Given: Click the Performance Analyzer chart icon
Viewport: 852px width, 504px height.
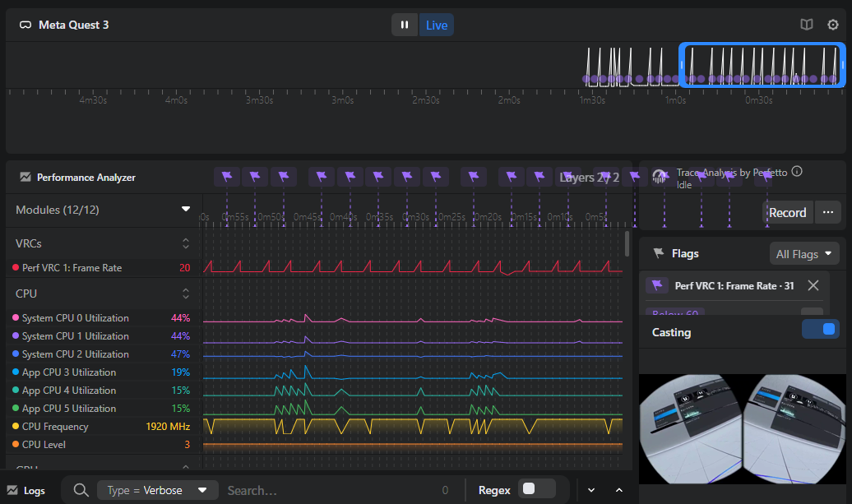Looking at the screenshot, I should [25, 177].
